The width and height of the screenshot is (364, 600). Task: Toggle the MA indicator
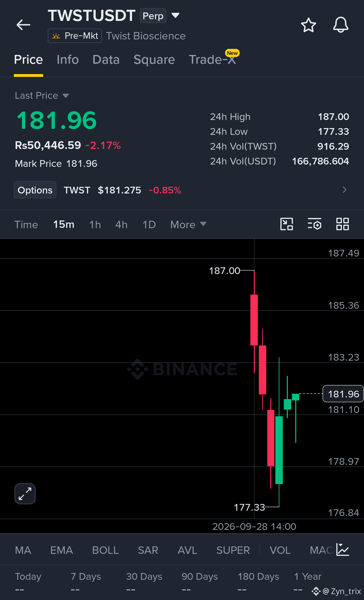point(23,550)
